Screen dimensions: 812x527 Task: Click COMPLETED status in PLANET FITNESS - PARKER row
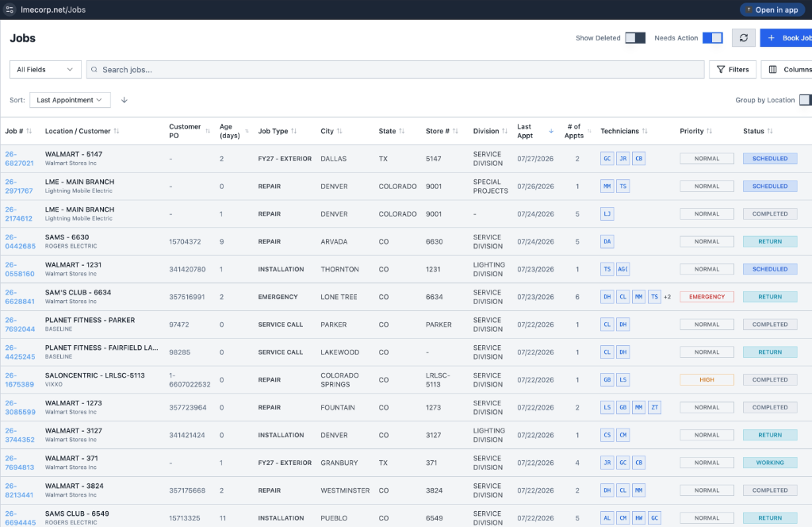(x=769, y=325)
